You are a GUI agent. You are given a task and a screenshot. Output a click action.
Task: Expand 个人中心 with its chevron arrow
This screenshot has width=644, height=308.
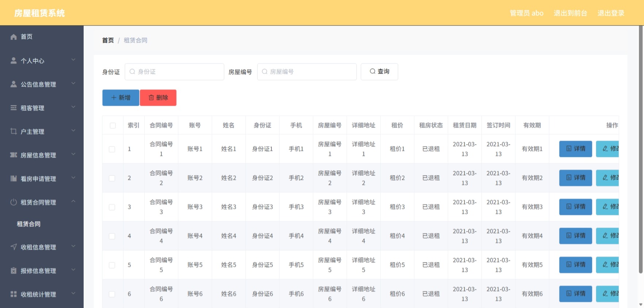point(73,60)
